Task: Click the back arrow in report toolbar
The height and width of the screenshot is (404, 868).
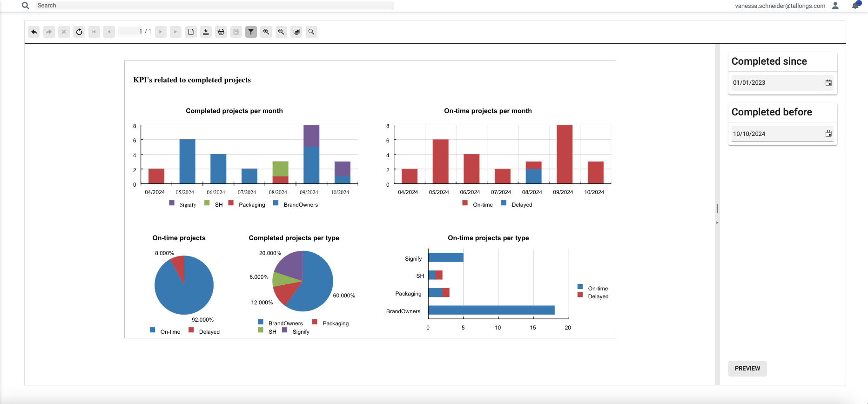Action: point(34,32)
